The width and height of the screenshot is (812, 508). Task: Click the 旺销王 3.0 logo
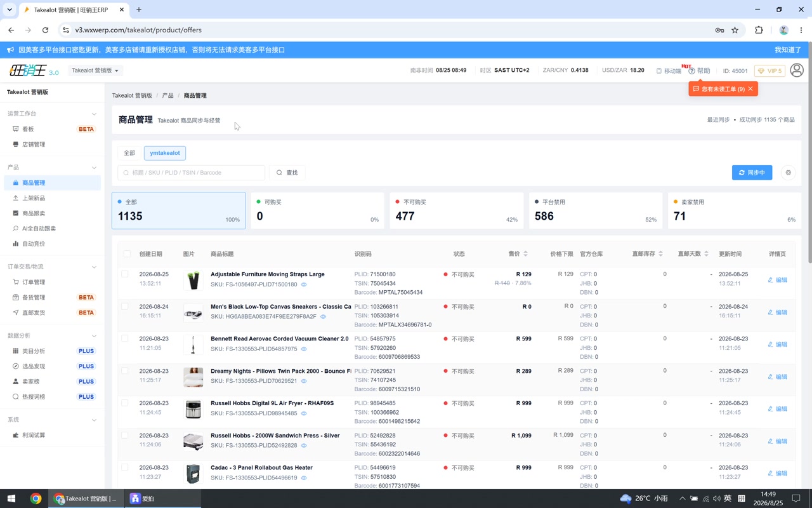click(x=34, y=70)
